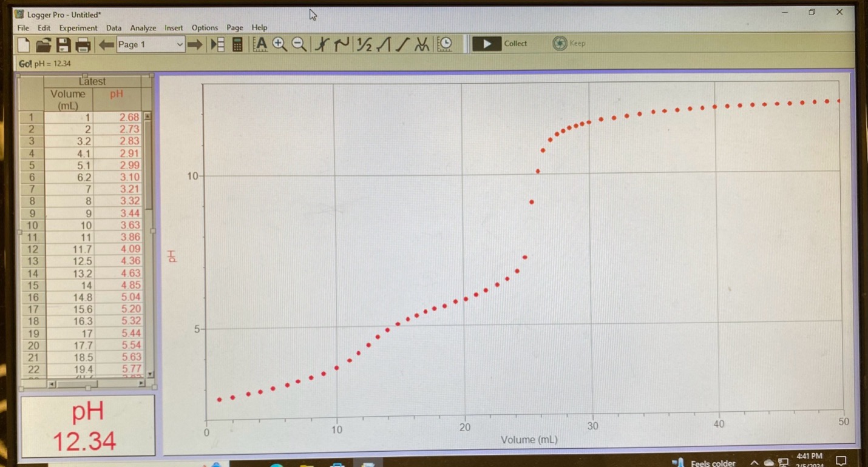Select the Zoom In tool
This screenshot has width=868, height=467.
point(279,43)
